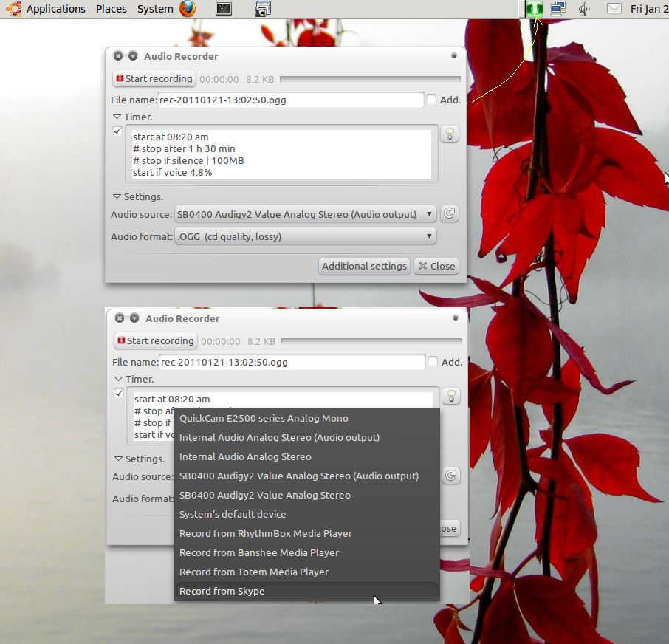Click the lightbulb hint icon in upper window
Screen dimensions: 669x644
tap(449, 134)
